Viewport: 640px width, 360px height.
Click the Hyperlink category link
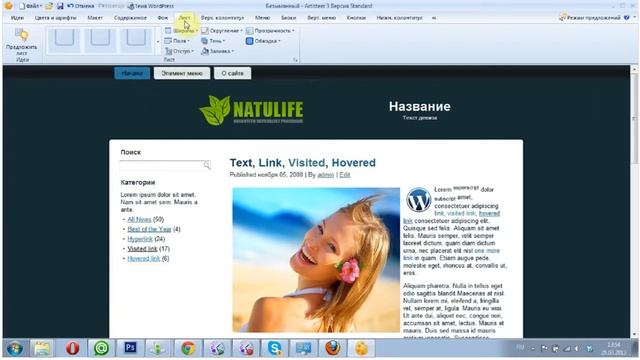tap(140, 239)
